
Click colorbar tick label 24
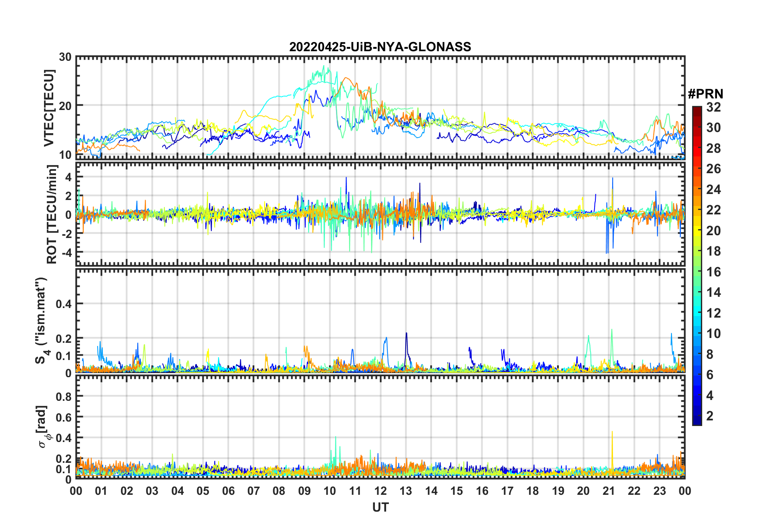[713, 189]
